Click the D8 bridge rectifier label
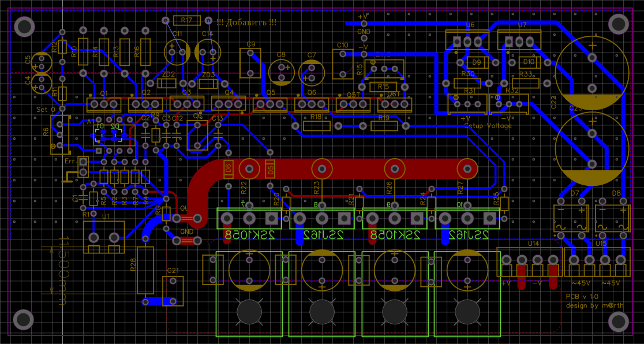 click(x=616, y=193)
